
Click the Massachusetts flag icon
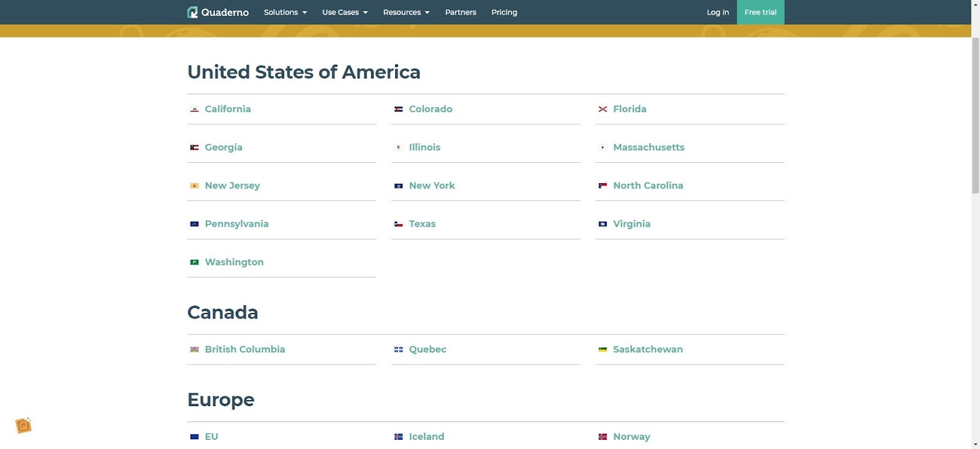(x=603, y=148)
